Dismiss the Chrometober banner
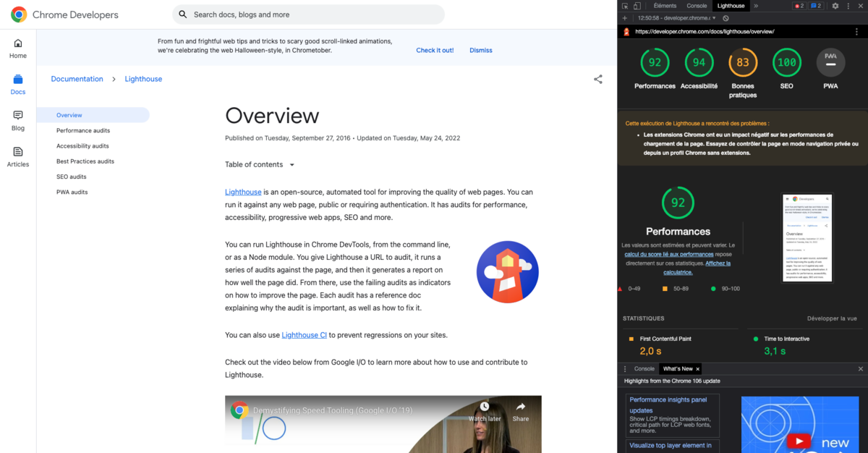This screenshot has width=868, height=453. [x=481, y=50]
